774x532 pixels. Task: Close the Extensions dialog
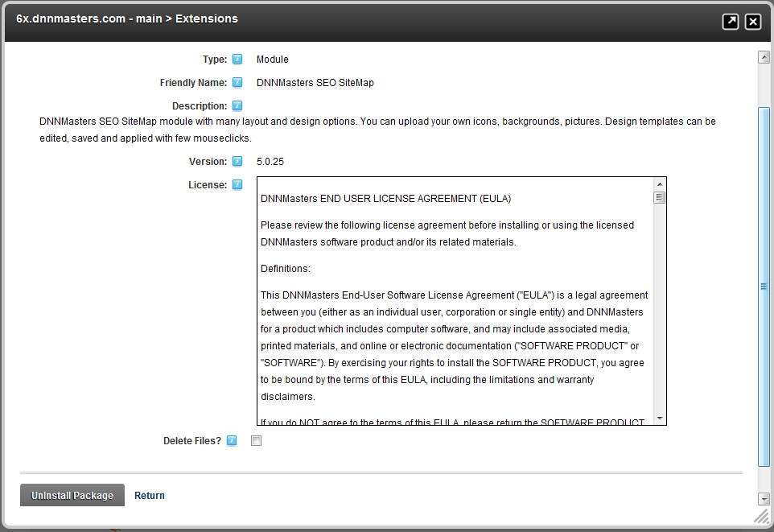tap(753, 21)
